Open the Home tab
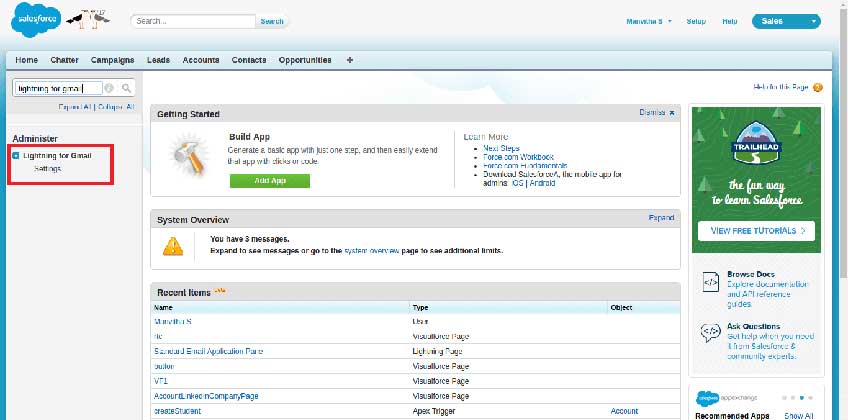This screenshot has height=420, width=848. pos(26,60)
